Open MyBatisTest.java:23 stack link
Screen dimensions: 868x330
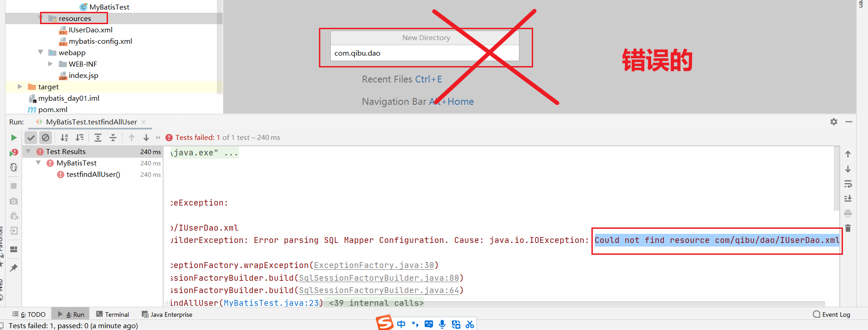click(x=272, y=303)
